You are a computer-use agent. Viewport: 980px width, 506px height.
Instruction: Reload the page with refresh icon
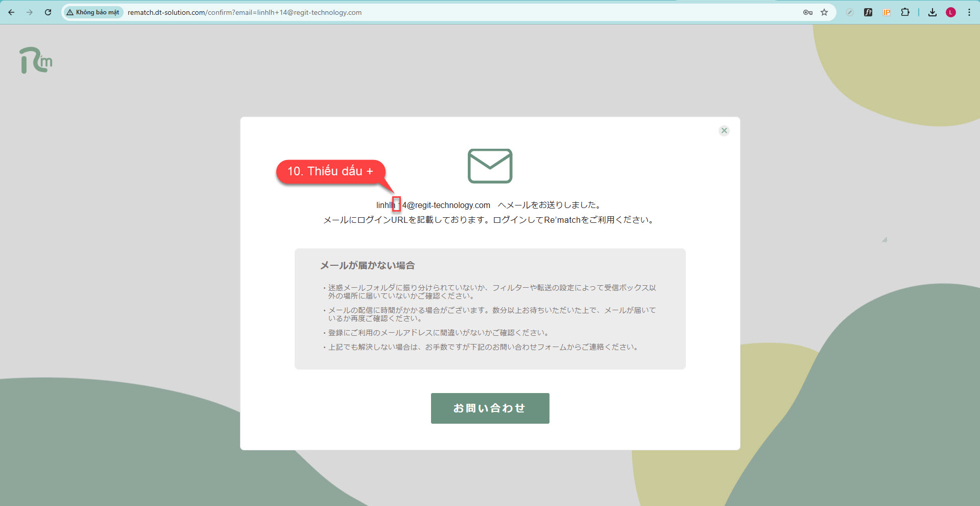(48, 12)
